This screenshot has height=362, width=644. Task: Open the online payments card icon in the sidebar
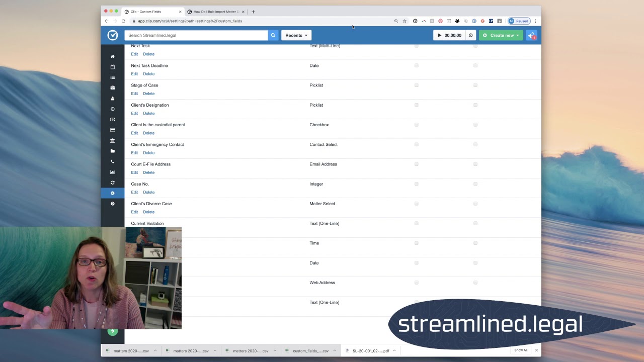point(113,130)
